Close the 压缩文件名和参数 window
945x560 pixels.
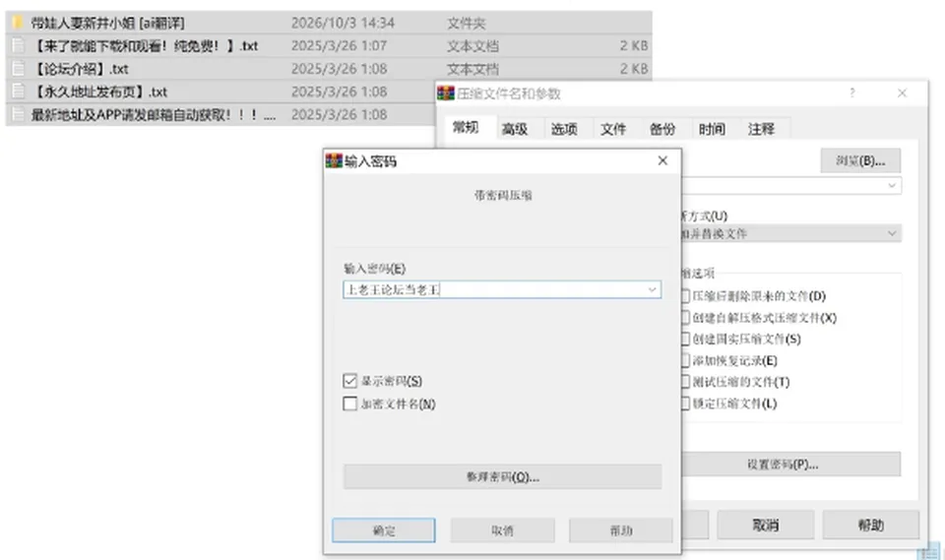click(903, 93)
